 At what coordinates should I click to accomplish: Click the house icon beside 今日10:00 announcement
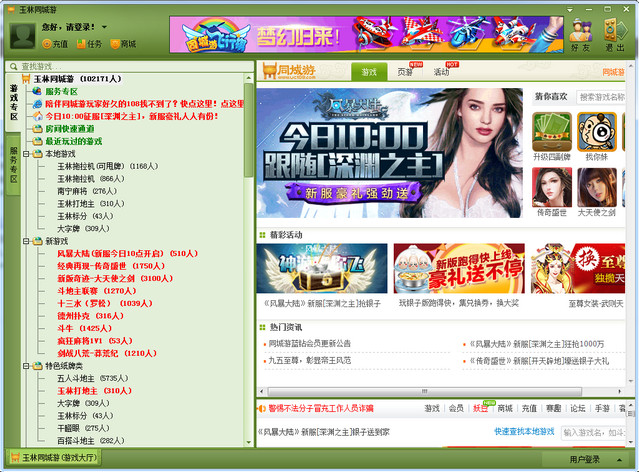click(37, 116)
